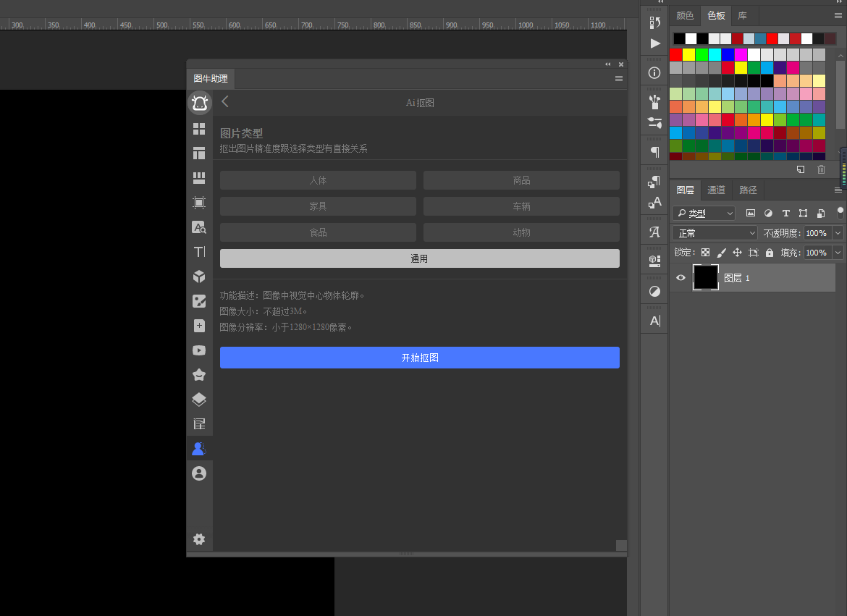The height and width of the screenshot is (616, 847).
Task: Open the Info panel from the right dock
Action: pyautogui.click(x=654, y=72)
